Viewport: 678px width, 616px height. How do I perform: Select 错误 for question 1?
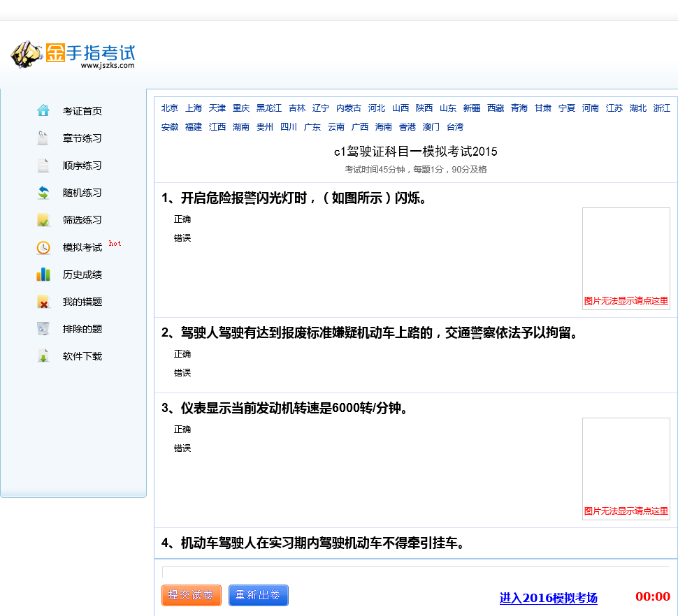(182, 237)
